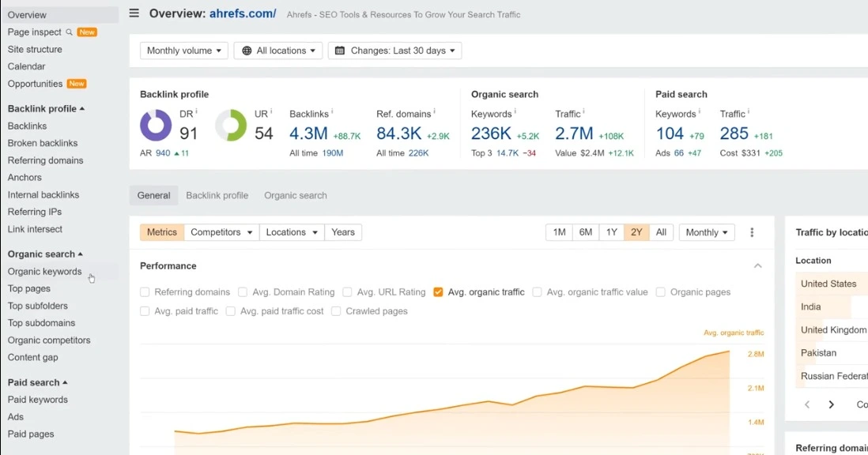Select the Metrics view button
This screenshot has height=455, width=868.
point(161,232)
